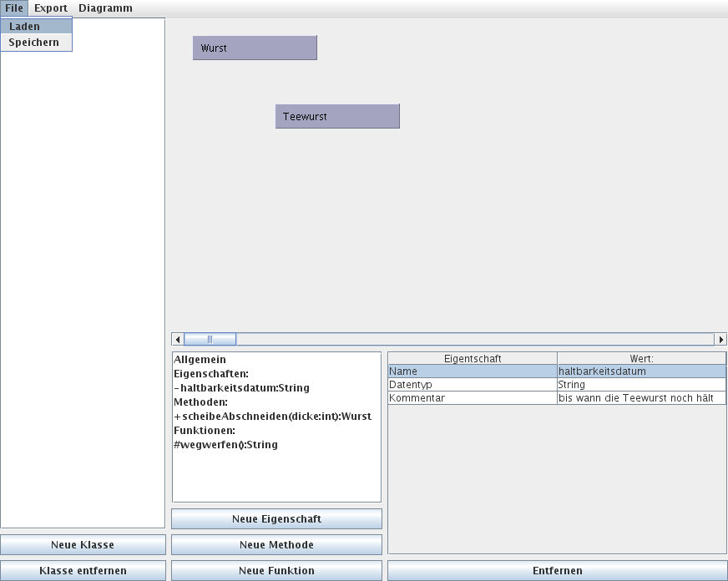Click the Klasse entfernen button
The image size is (728, 581).
pos(83,571)
